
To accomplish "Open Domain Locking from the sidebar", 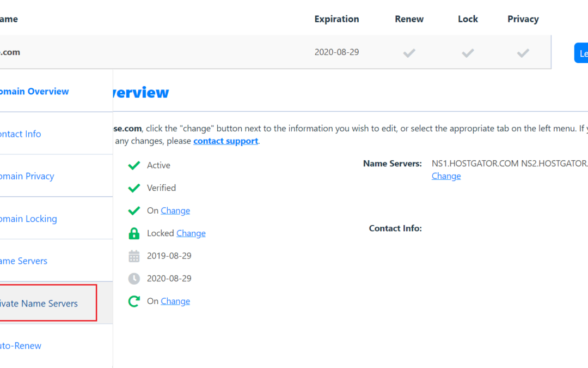I will [x=28, y=218].
